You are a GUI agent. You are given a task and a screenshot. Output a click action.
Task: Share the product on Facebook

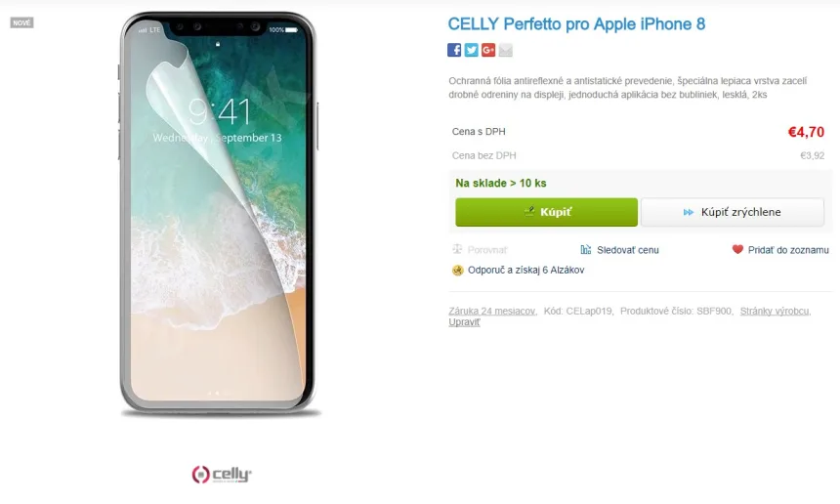(454, 50)
